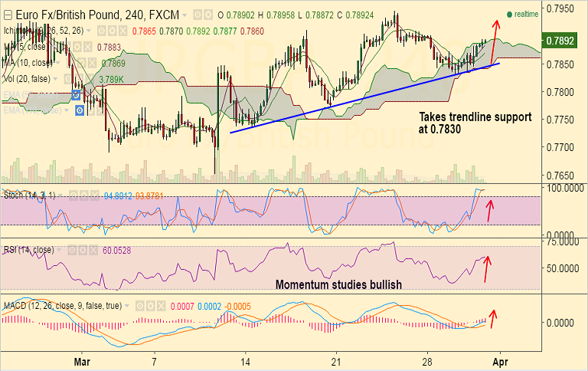Click the 0.7650 price scale label

560,176
